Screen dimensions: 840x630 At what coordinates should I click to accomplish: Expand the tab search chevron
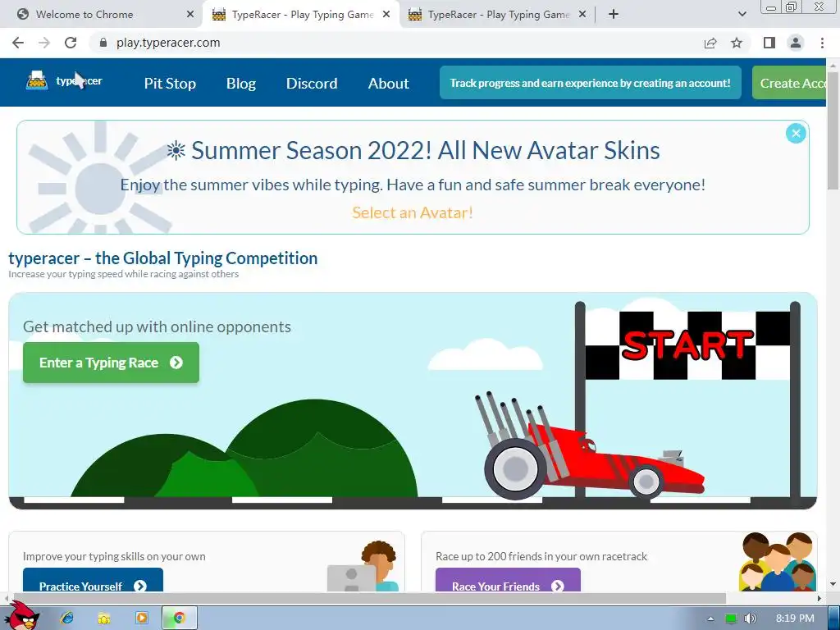pyautogui.click(x=742, y=15)
